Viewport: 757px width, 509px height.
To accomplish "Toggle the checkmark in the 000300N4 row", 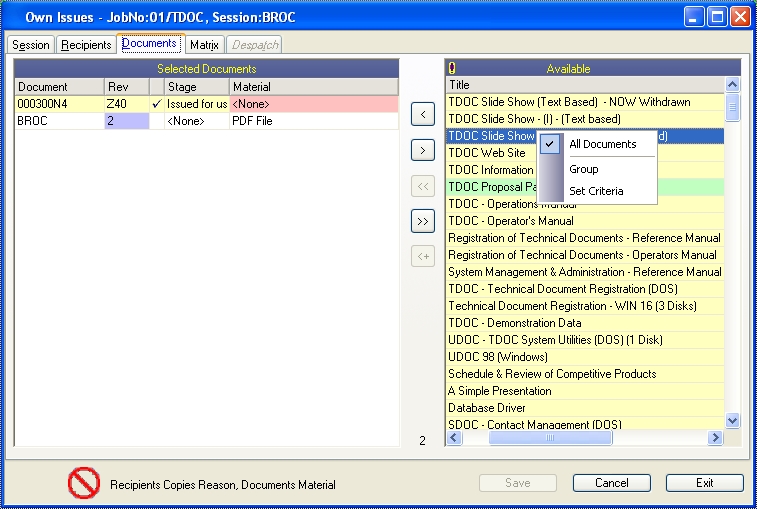I will (156, 104).
